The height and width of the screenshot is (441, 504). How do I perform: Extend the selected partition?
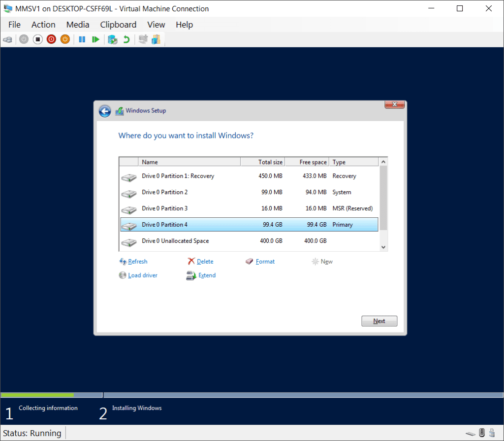pyautogui.click(x=201, y=275)
